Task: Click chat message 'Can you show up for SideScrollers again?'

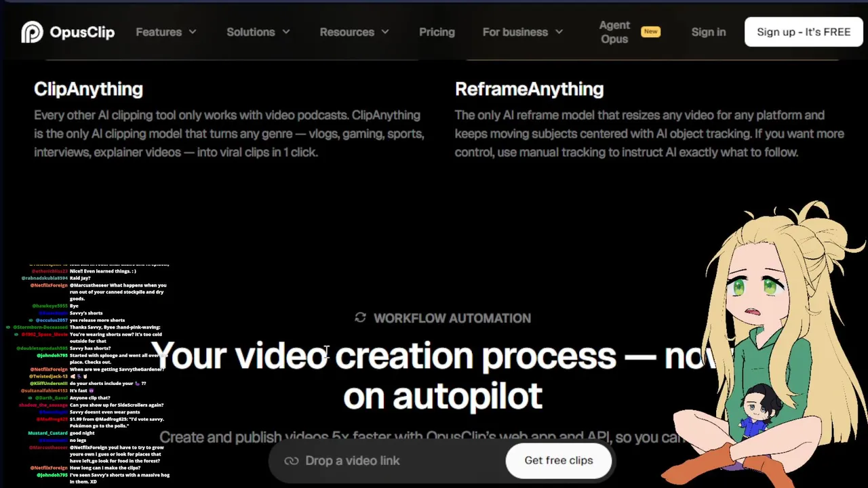Action: tap(117, 405)
